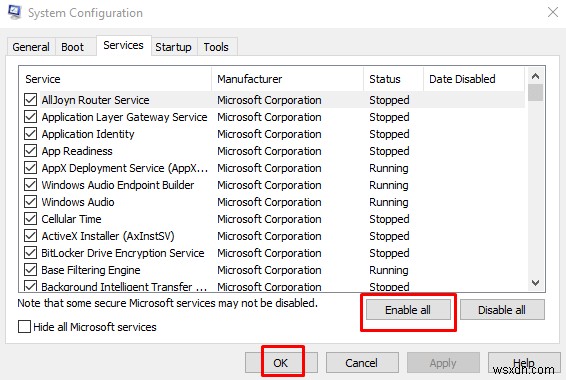The image size is (566, 380).
Task: Toggle the Cellular Time checkbox
Action: click(x=31, y=218)
